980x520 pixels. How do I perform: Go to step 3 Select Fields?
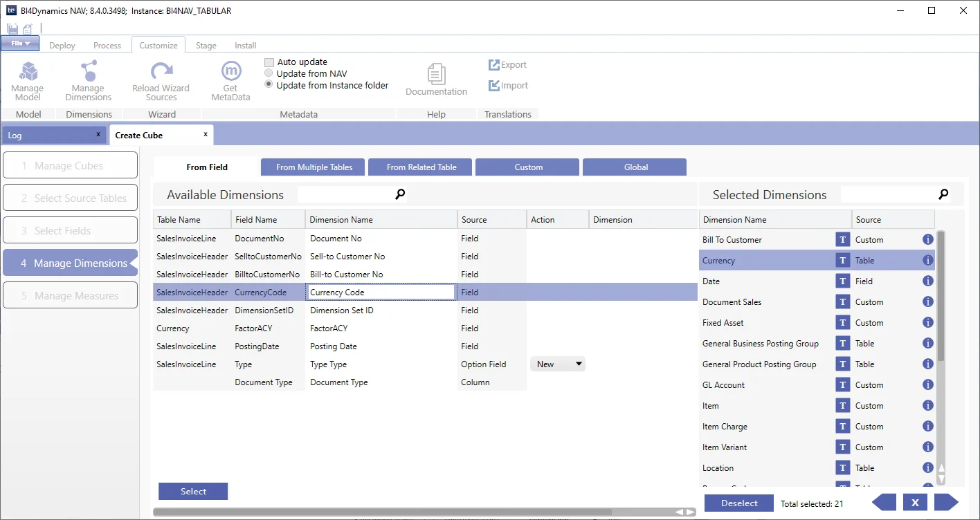(x=70, y=230)
